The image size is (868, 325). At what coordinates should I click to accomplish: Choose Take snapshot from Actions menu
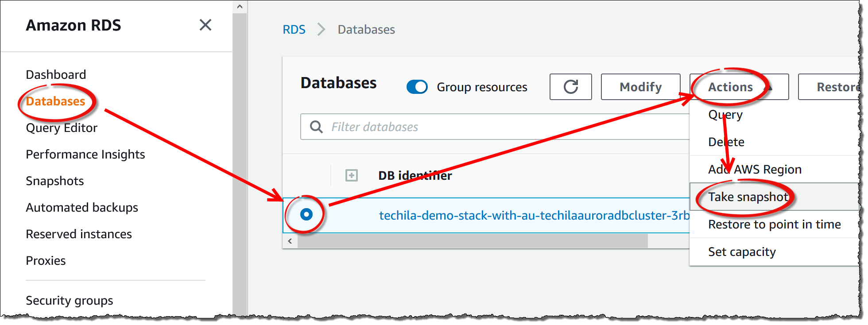pos(748,197)
